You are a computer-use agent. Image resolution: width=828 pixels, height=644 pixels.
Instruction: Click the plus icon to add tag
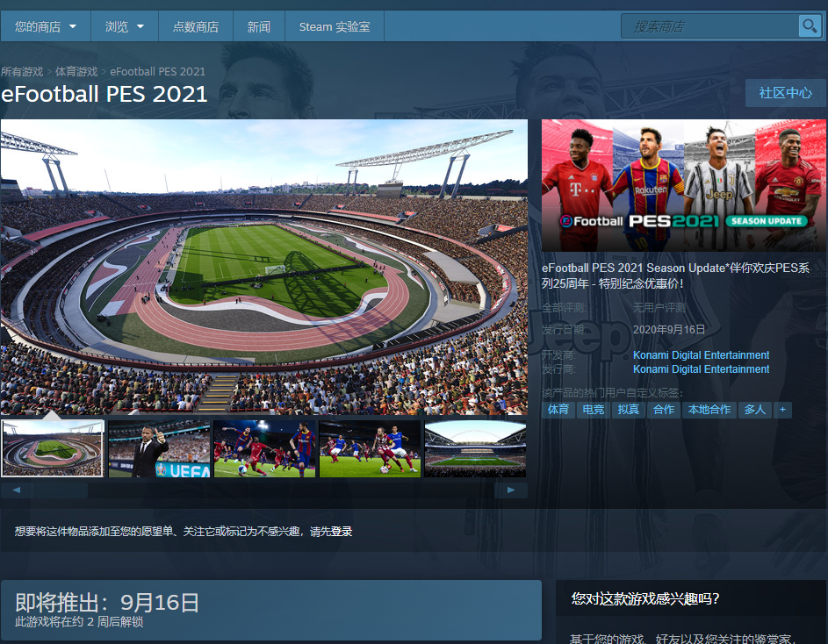tap(781, 410)
